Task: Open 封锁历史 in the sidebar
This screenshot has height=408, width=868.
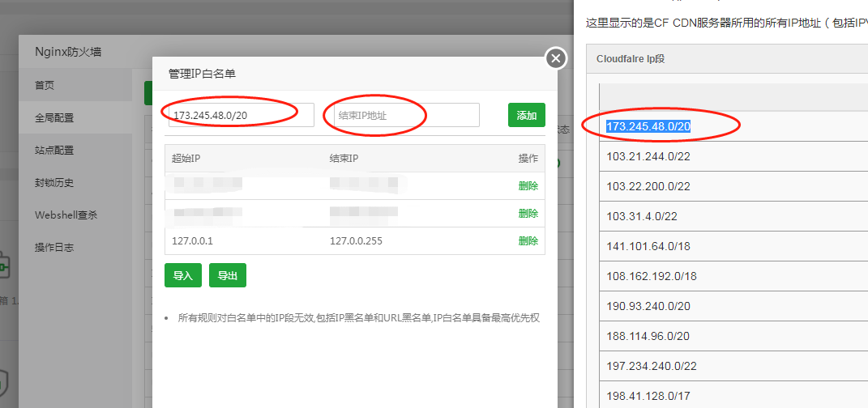Action: click(x=75, y=182)
